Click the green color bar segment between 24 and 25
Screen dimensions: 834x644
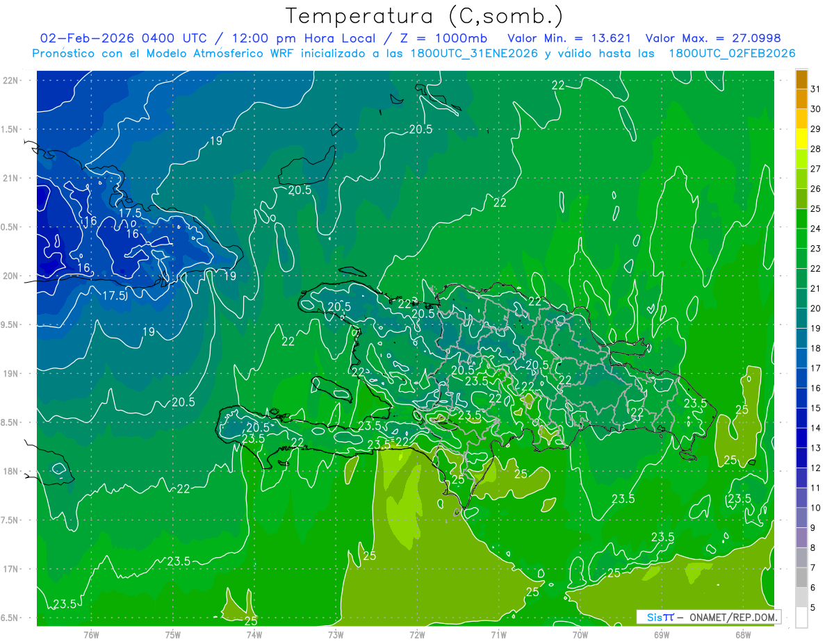pos(801,219)
